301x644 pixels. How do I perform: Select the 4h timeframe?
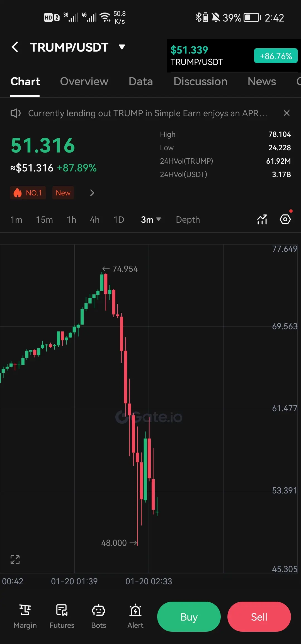click(x=94, y=220)
